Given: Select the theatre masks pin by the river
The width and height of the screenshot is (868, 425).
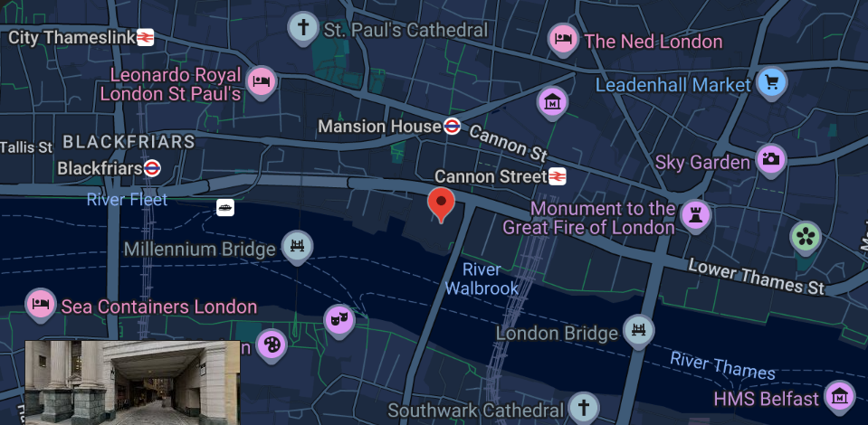Looking at the screenshot, I should point(339,320).
